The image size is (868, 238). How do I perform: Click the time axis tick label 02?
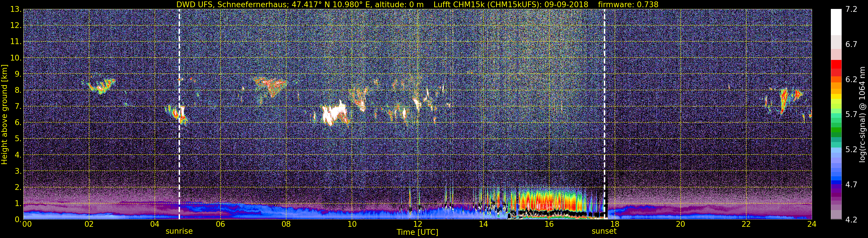[x=89, y=224]
